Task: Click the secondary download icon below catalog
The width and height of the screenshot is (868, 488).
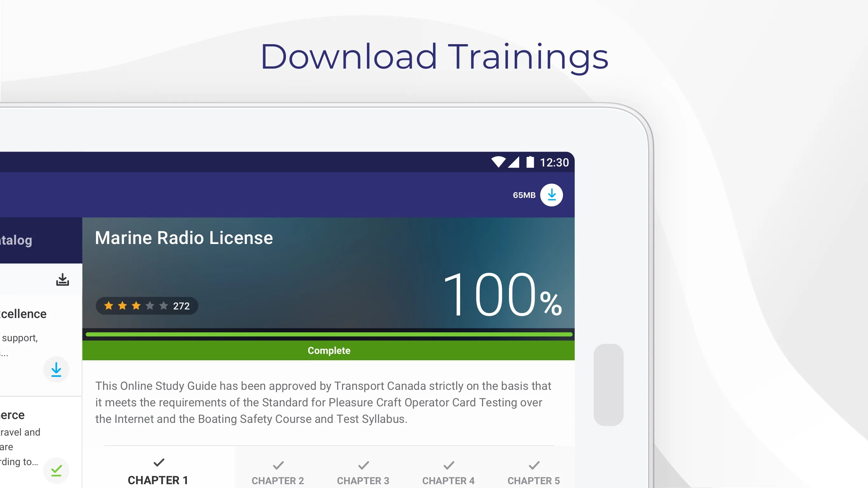Action: [56, 369]
